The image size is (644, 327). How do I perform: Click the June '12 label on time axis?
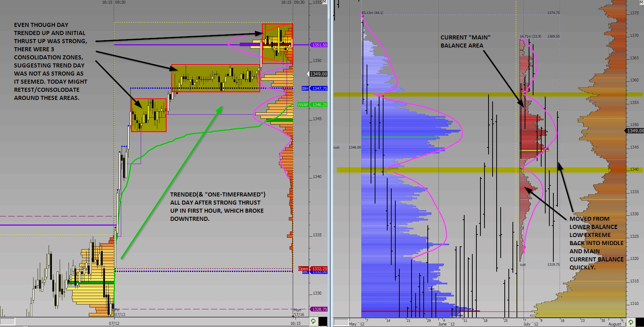click(x=446, y=324)
